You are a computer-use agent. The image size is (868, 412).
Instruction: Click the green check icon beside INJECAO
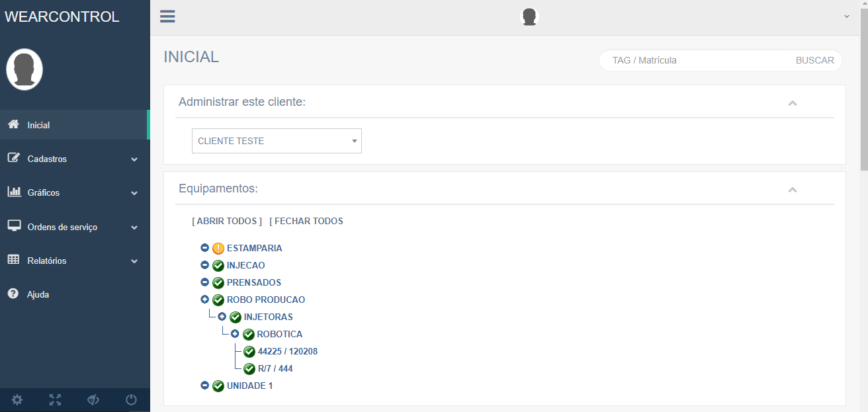pyautogui.click(x=218, y=266)
